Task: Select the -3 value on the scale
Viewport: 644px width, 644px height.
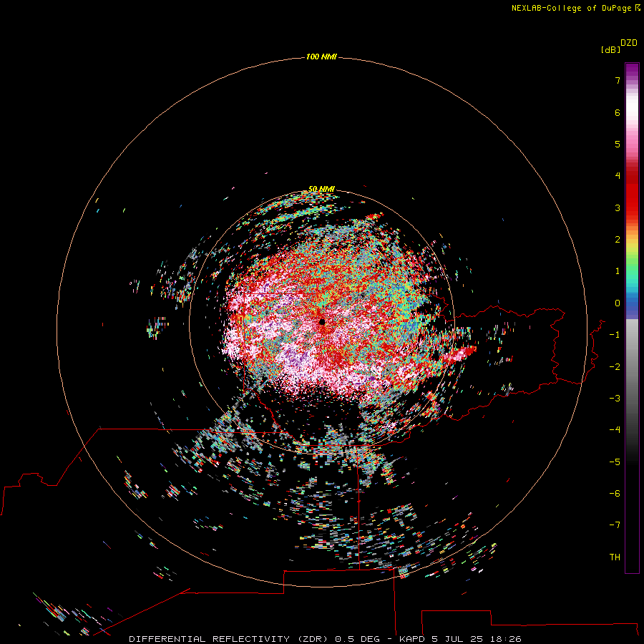Action: tap(615, 399)
